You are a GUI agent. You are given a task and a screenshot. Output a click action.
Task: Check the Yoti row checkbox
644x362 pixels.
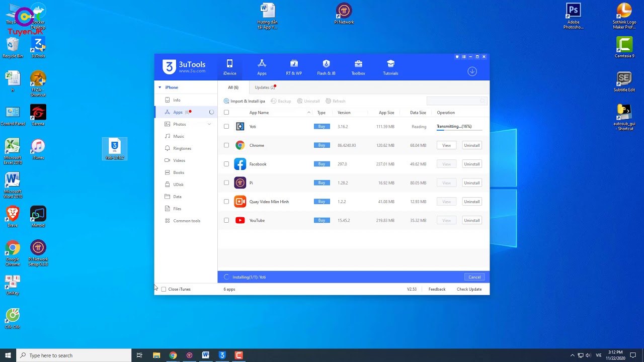tap(226, 127)
